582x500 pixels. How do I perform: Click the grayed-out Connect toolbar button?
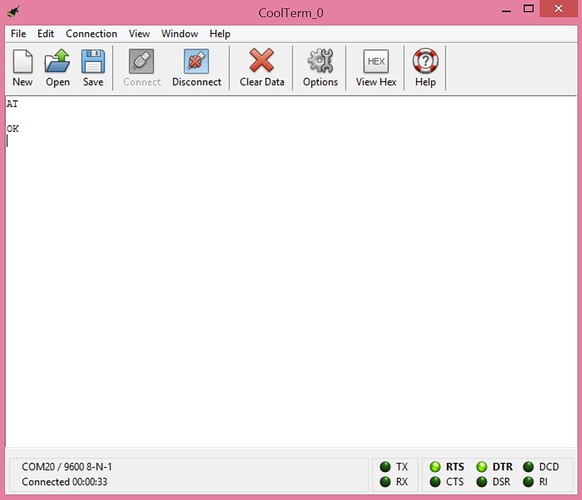pos(142,68)
